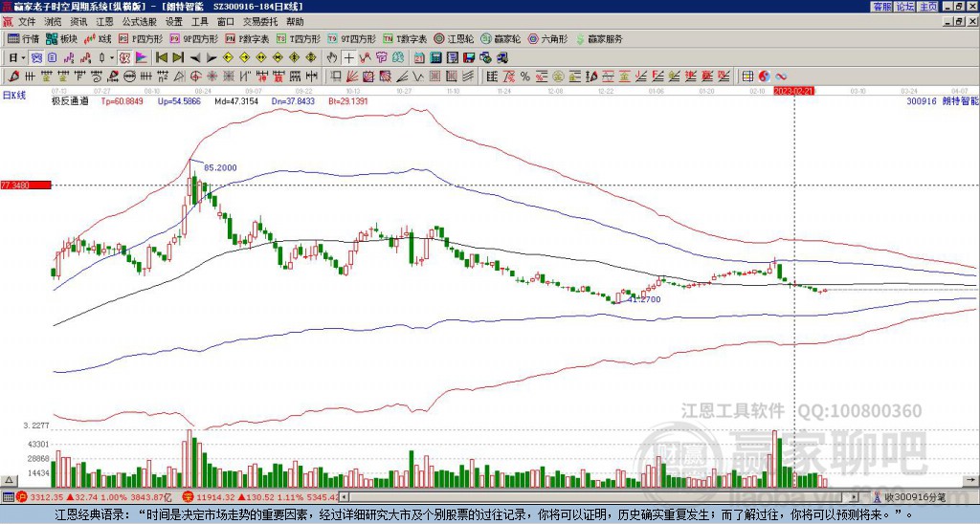Open the 9T四方形 tool
This screenshot has width=980, height=524.
tap(351, 38)
